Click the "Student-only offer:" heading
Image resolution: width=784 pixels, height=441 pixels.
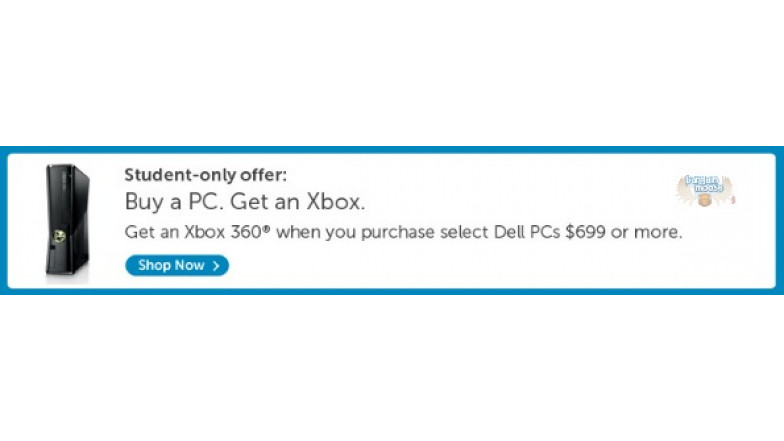tap(206, 175)
